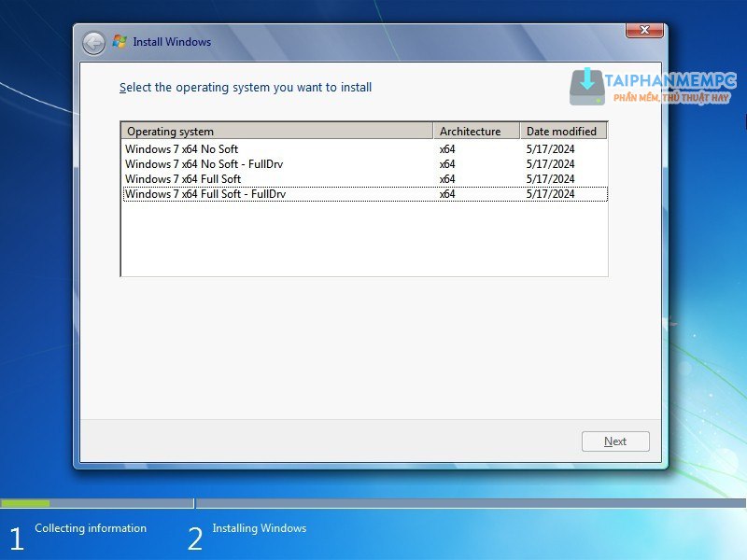Sort by the Operating system column header
The height and width of the screenshot is (560, 747).
click(x=276, y=132)
